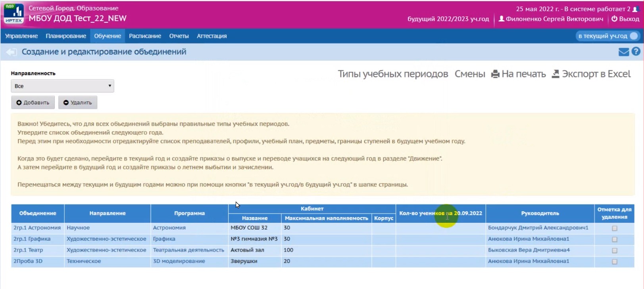Open the Направленность dropdown
This screenshot has width=644, height=289.
62,86
